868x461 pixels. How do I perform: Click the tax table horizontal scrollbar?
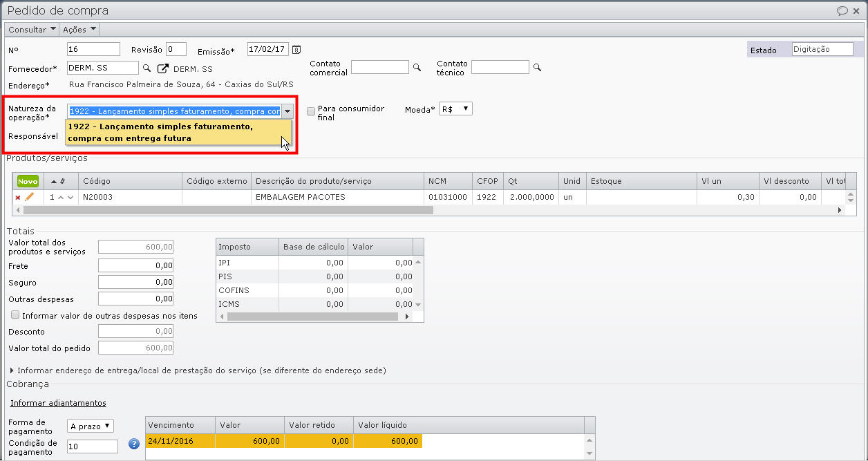[312, 317]
